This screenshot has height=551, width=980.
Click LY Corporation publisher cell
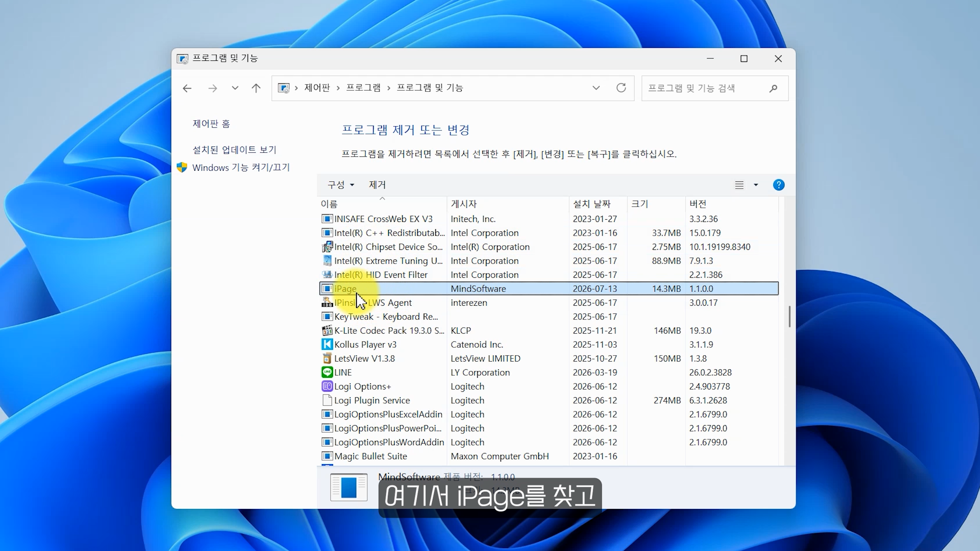pyautogui.click(x=480, y=372)
